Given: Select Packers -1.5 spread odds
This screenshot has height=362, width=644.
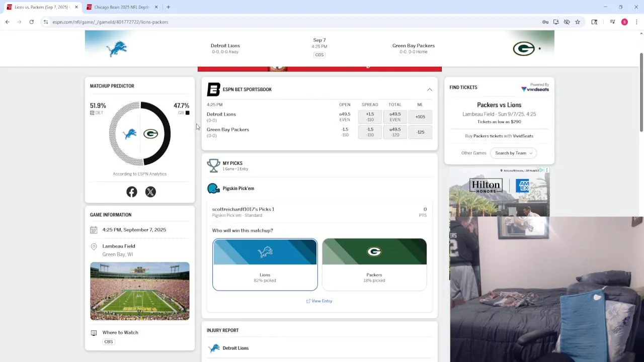Looking at the screenshot, I should pos(370,132).
